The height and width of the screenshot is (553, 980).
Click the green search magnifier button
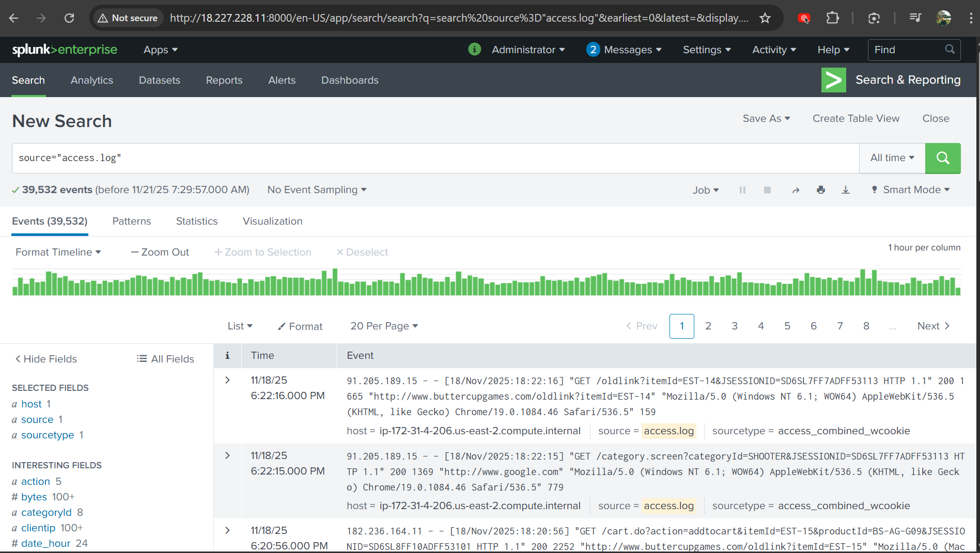coord(942,158)
